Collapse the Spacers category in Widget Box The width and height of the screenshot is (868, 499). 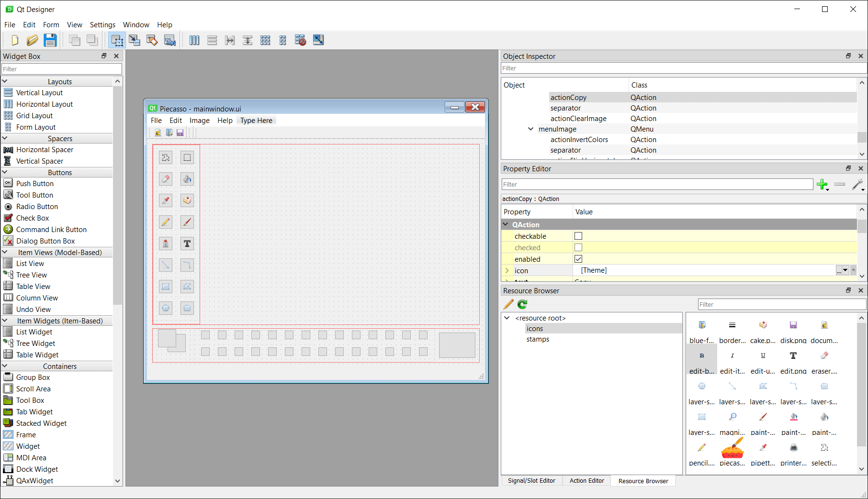5,138
